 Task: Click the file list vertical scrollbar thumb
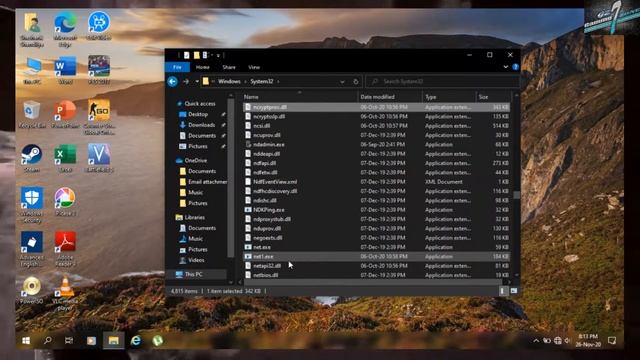pos(516,196)
